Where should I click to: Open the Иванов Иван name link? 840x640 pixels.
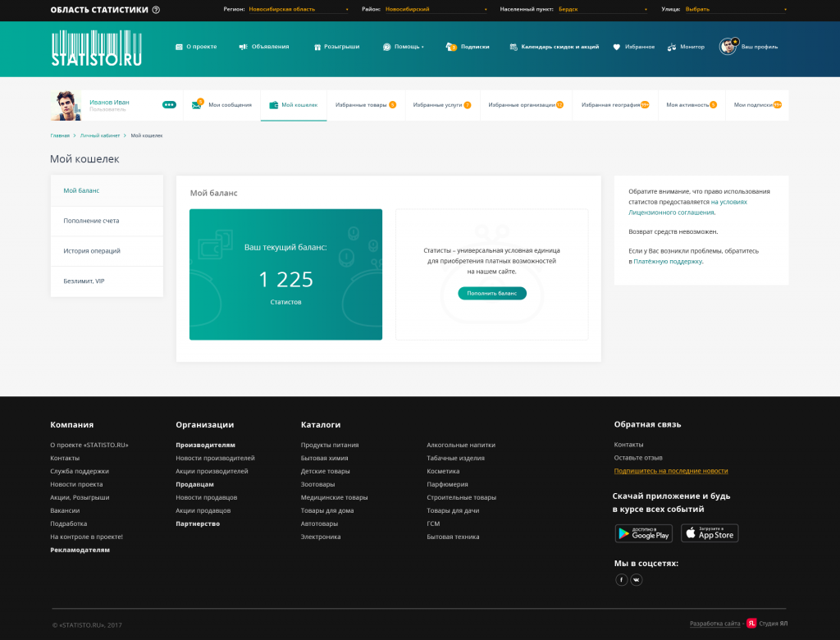coord(109,102)
